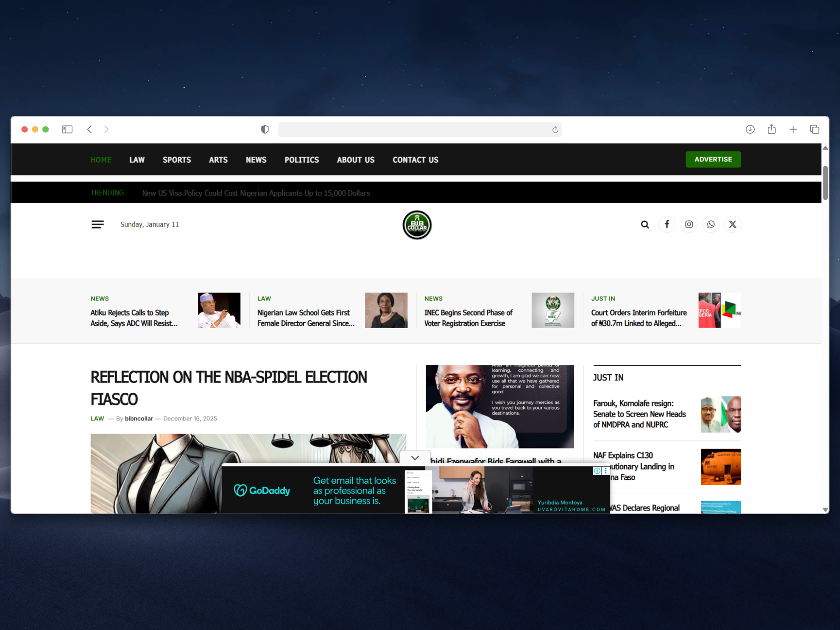This screenshot has width=840, height=630.
Task: Select NEWS in the navigation bar
Action: coord(256,160)
